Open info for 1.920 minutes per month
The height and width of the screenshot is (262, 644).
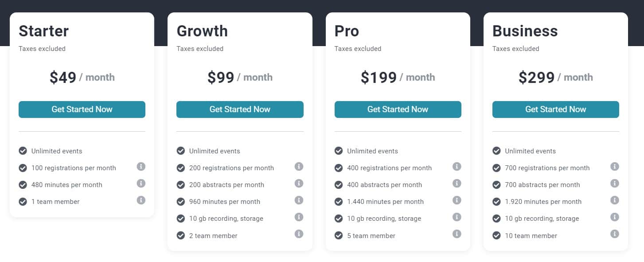(615, 200)
